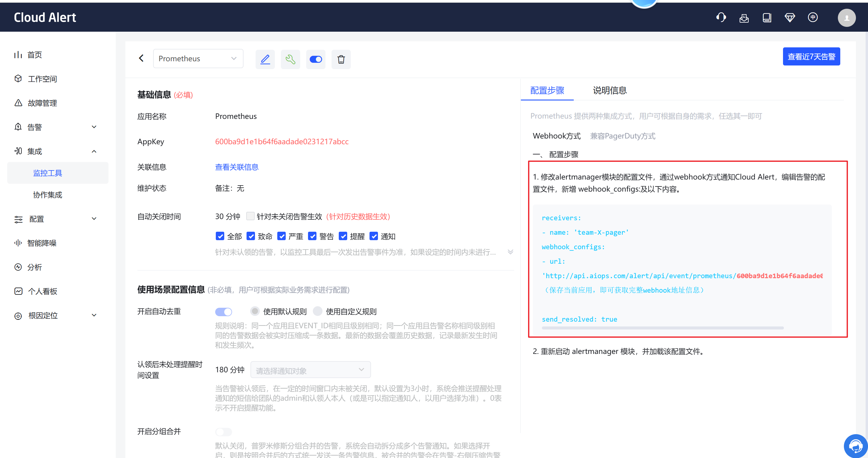Enable the 开启分组合并 switch

click(x=224, y=432)
